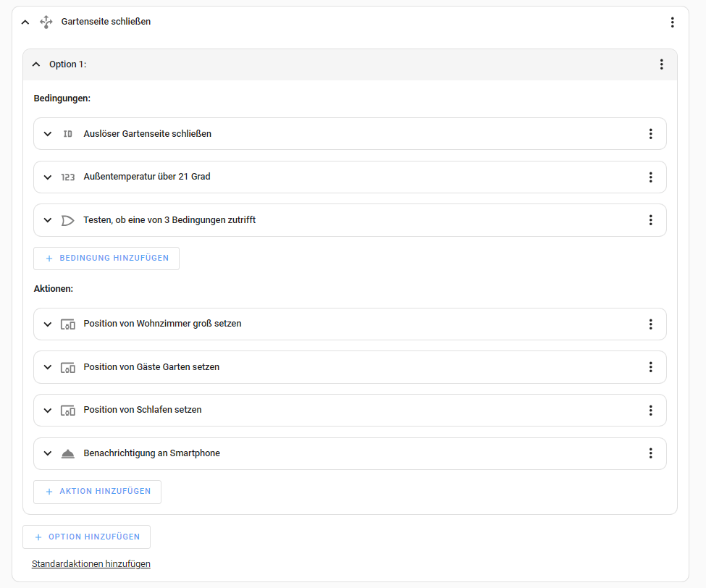Open menu for the 3 Bedingungen test row
This screenshot has height=588, width=706.
pos(650,220)
